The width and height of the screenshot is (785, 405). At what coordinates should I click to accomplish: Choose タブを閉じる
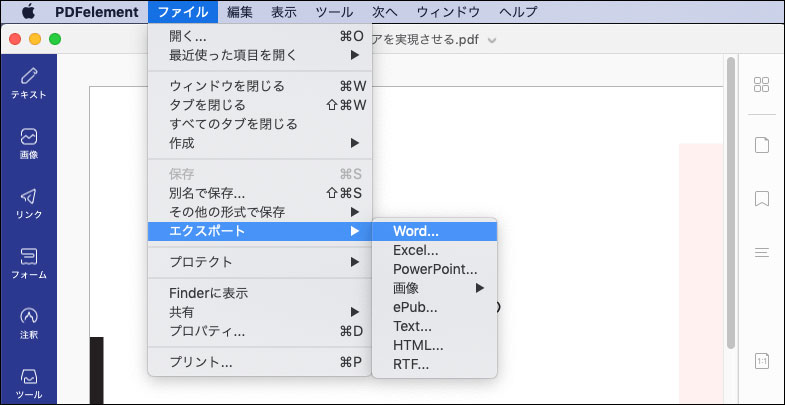coord(260,105)
